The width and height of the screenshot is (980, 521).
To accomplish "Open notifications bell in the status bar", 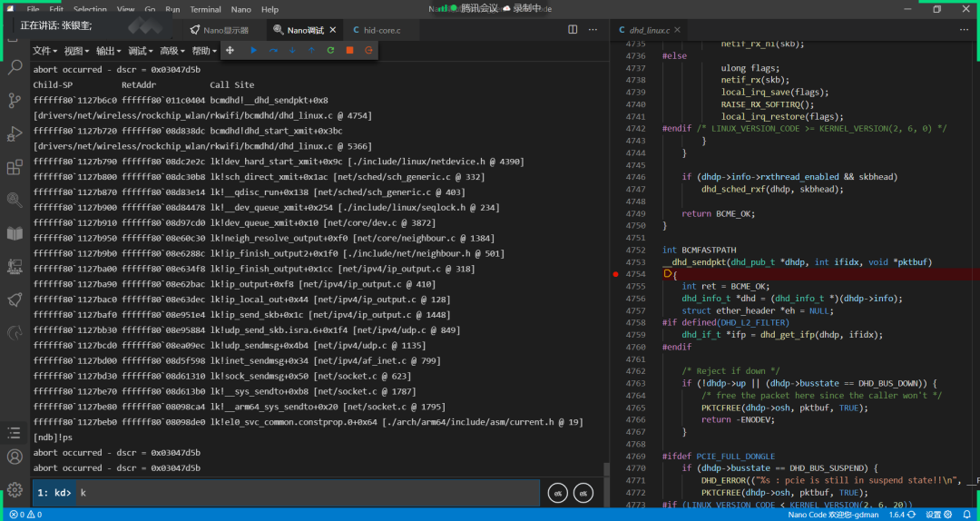I will tap(969, 515).
